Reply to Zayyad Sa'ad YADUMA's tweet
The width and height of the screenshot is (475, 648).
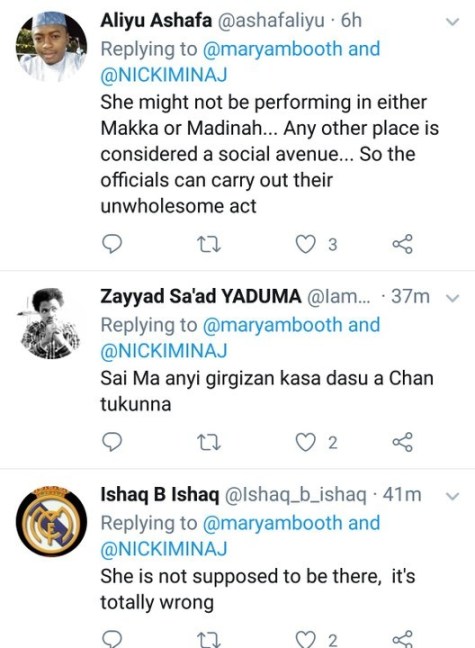click(112, 442)
